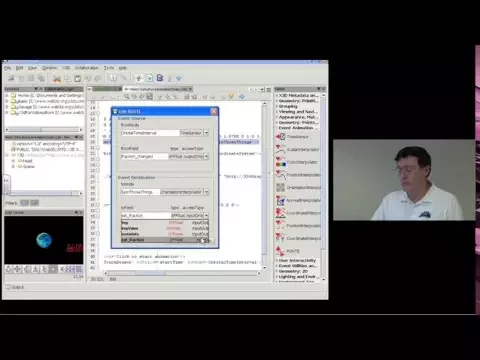This screenshot has height=360, width=480.
Task: Click the blue document toolbar icon
Action: pos(160,78)
